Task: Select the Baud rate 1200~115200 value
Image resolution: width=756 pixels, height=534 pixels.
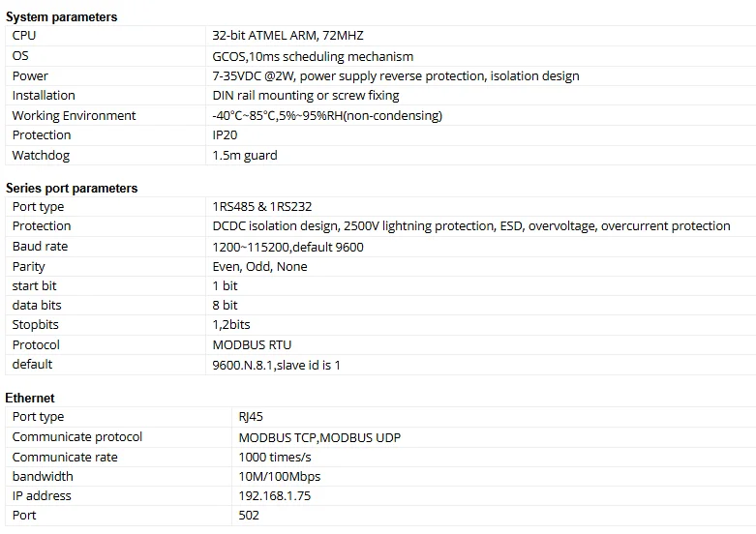Action: point(287,248)
